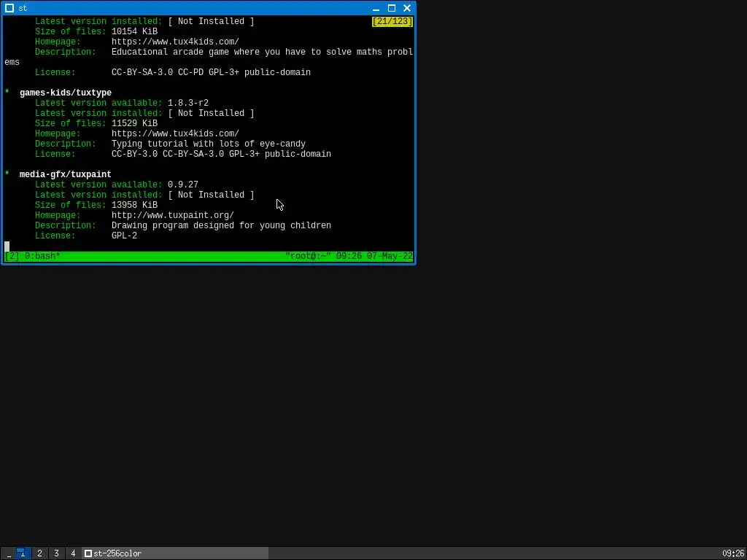Switch to workspace 2
The image size is (747, 560).
click(x=39, y=553)
